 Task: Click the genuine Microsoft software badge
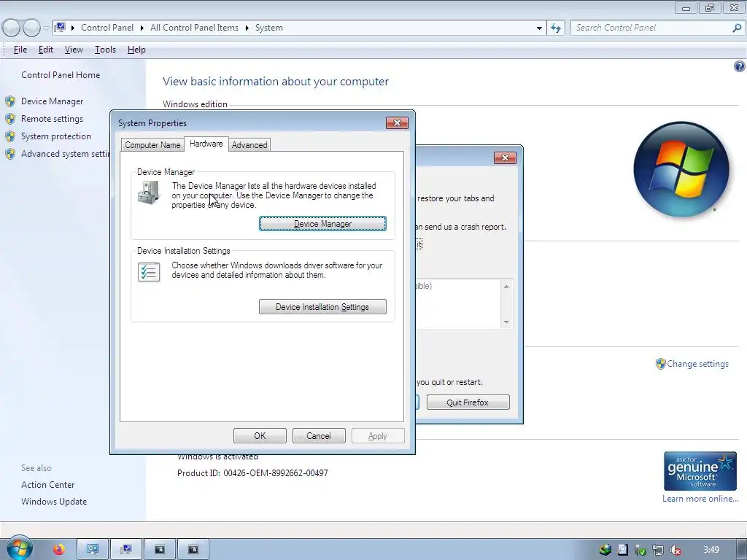click(x=700, y=471)
